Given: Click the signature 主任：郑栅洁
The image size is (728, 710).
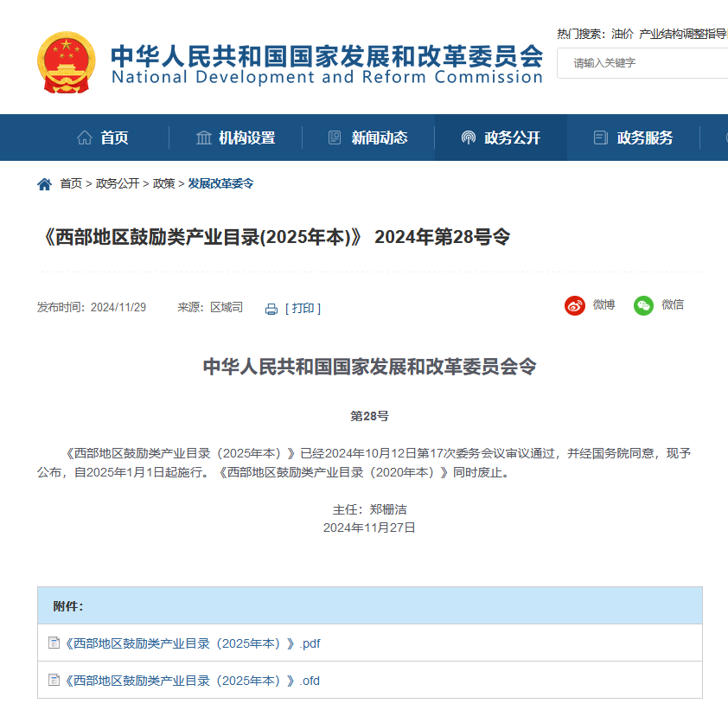Looking at the screenshot, I should coord(369,509).
